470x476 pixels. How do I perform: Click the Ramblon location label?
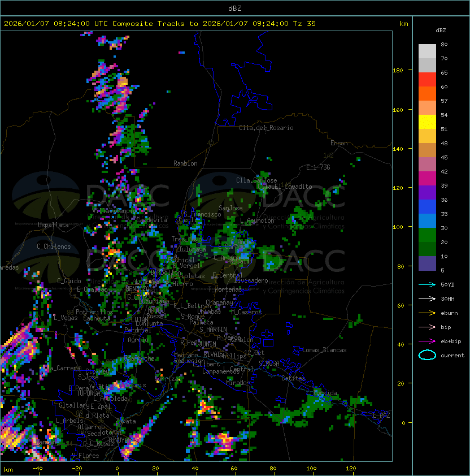(185, 163)
